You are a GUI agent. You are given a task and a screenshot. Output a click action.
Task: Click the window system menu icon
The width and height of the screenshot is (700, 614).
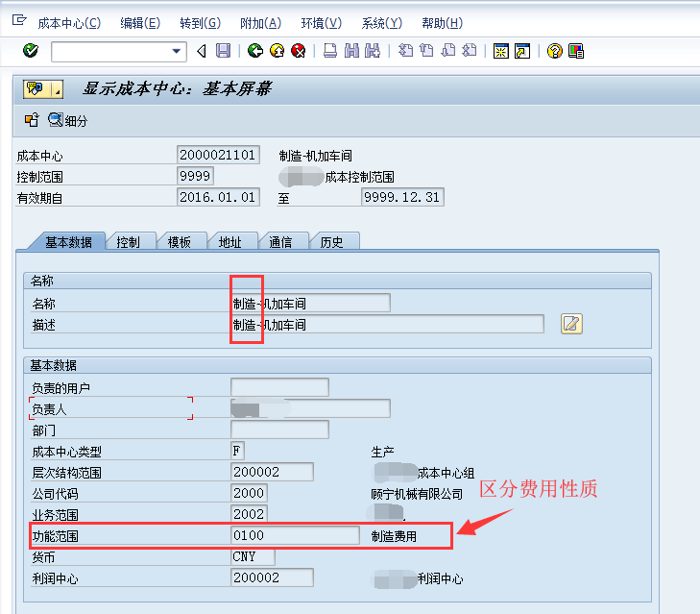(x=19, y=20)
